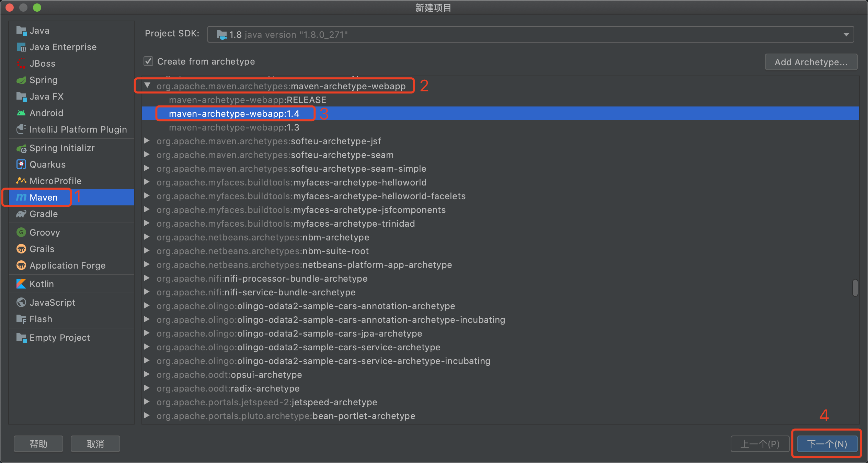Select the Quarkus icon
This screenshot has width=868, height=463.
click(x=21, y=165)
